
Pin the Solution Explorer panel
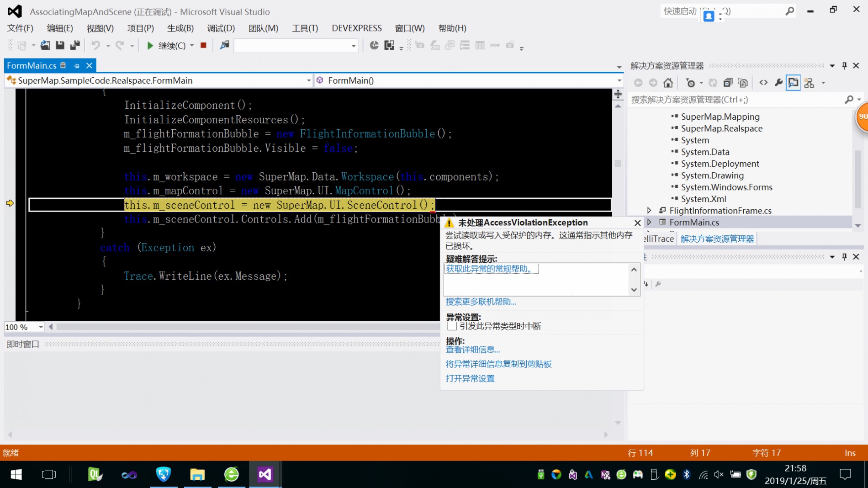(x=844, y=66)
